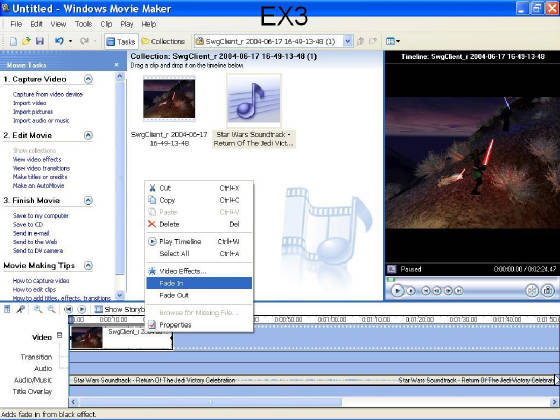Collapse the Finish Movie section
Viewport: 560px width, 420px height.
tap(88, 200)
